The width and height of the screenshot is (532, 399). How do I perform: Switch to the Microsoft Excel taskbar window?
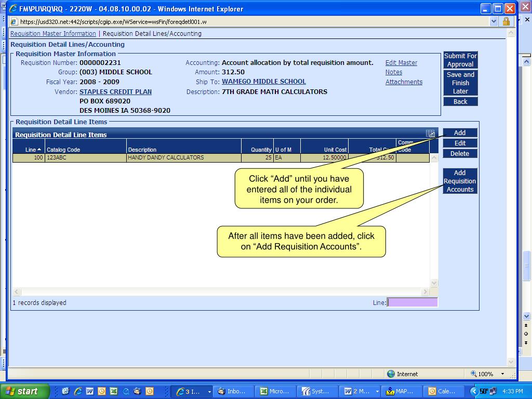pyautogui.click(x=275, y=391)
